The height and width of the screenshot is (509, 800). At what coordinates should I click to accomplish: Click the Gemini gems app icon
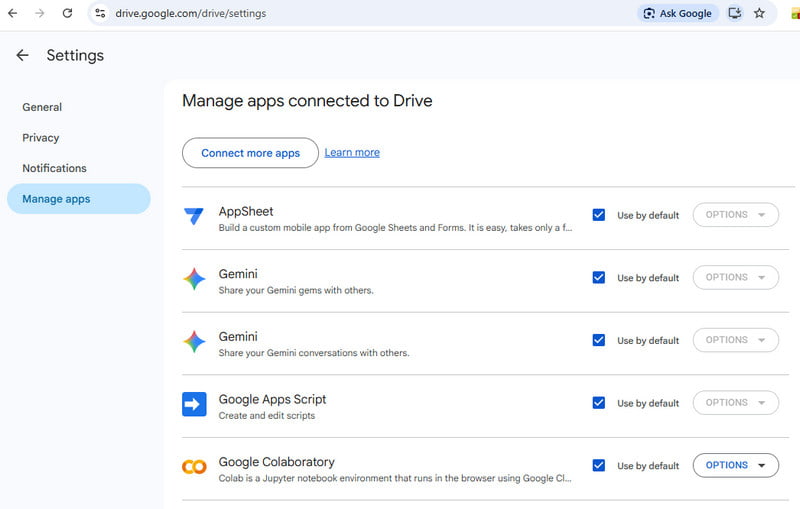194,279
